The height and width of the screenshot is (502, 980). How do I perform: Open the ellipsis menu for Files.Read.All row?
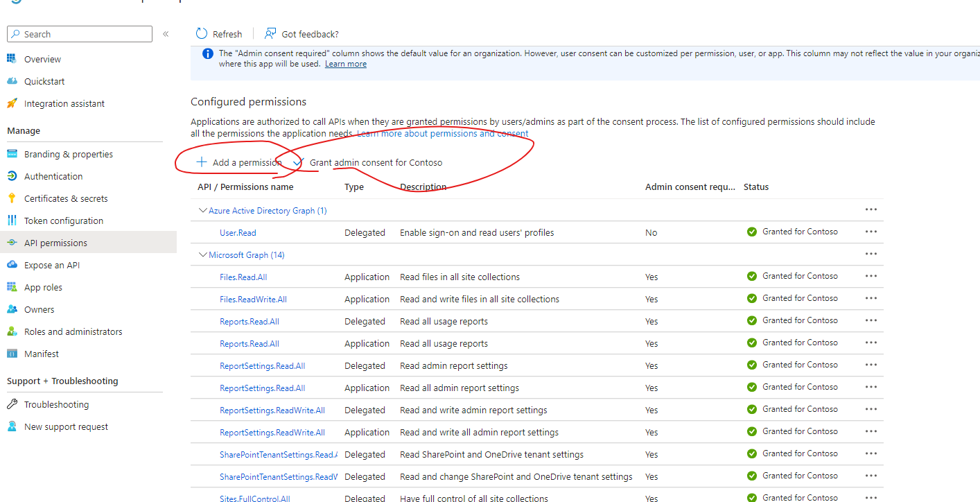click(870, 276)
